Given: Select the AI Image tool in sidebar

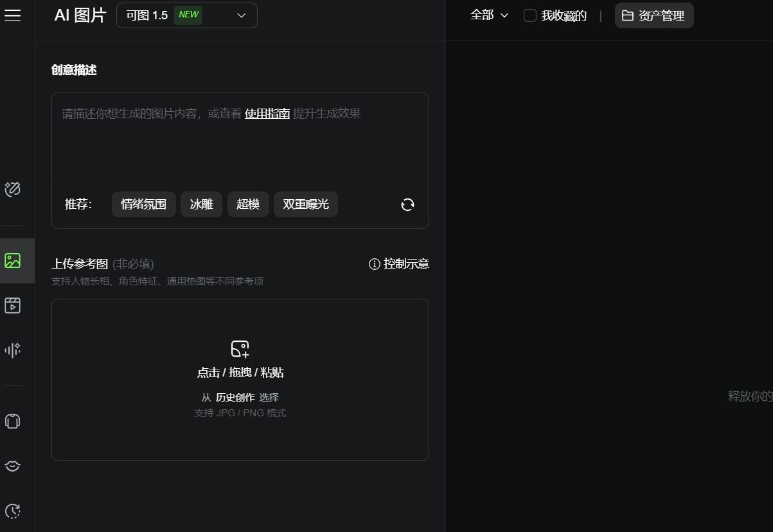Looking at the screenshot, I should (x=13, y=260).
